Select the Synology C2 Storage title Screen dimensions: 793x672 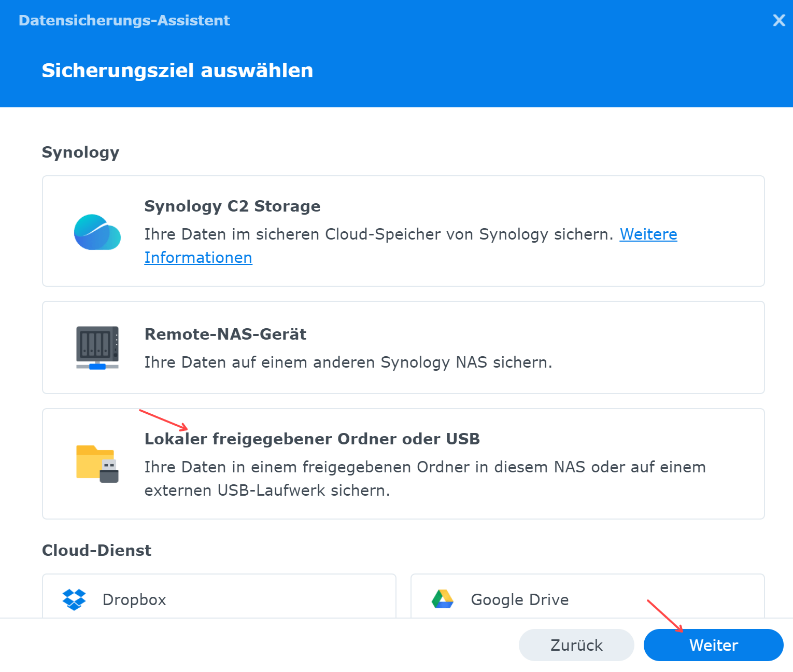pos(232,206)
